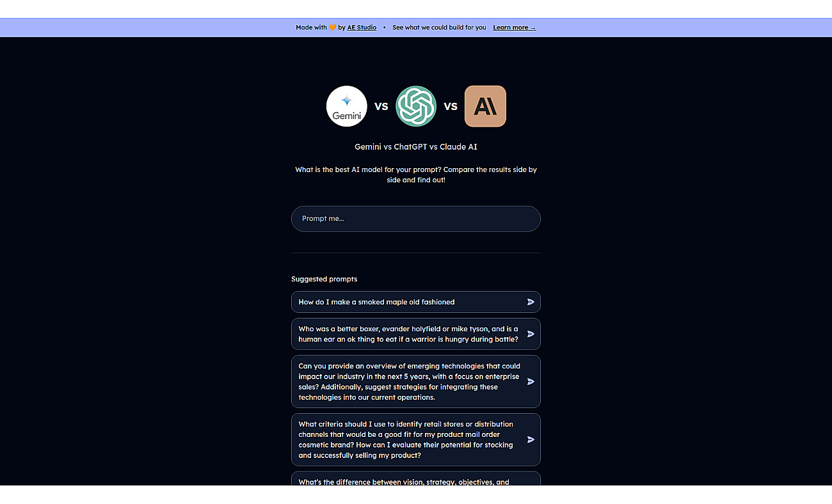Click "Gemini vs ChatGPT vs Claude AI" heading
Screen dimensions: 832x504
(x=416, y=146)
